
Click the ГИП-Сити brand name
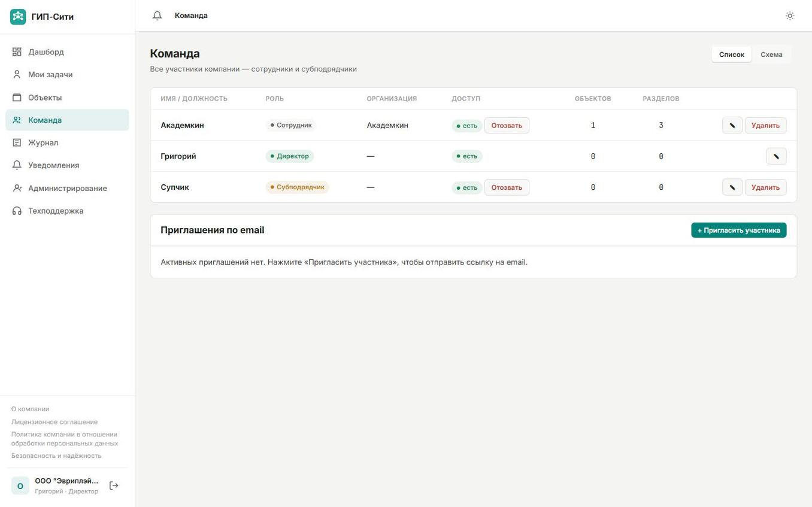coord(53,17)
